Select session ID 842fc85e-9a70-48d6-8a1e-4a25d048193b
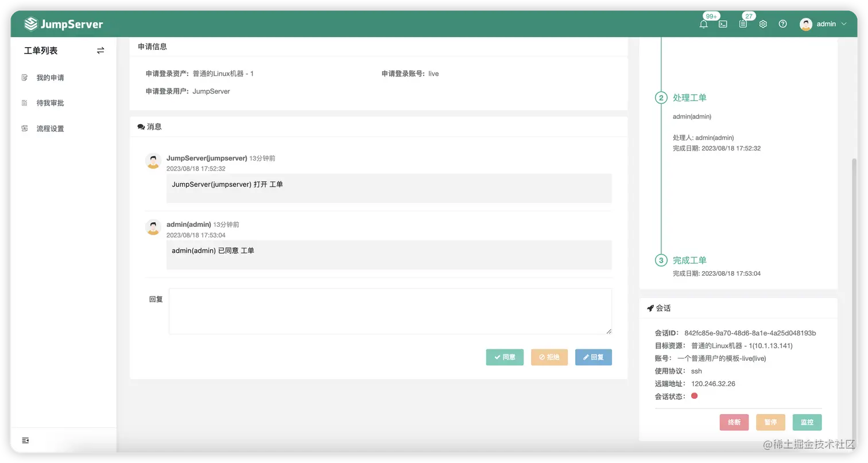The width and height of the screenshot is (868, 463). point(750,333)
